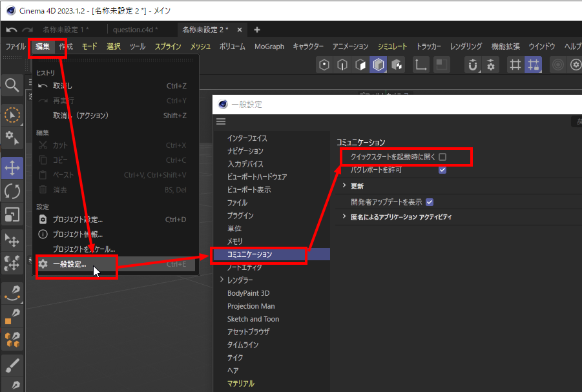Viewport: 582px width, 392px height.
Task: Select ナビゲーション in the preferences list
Action: (245, 151)
